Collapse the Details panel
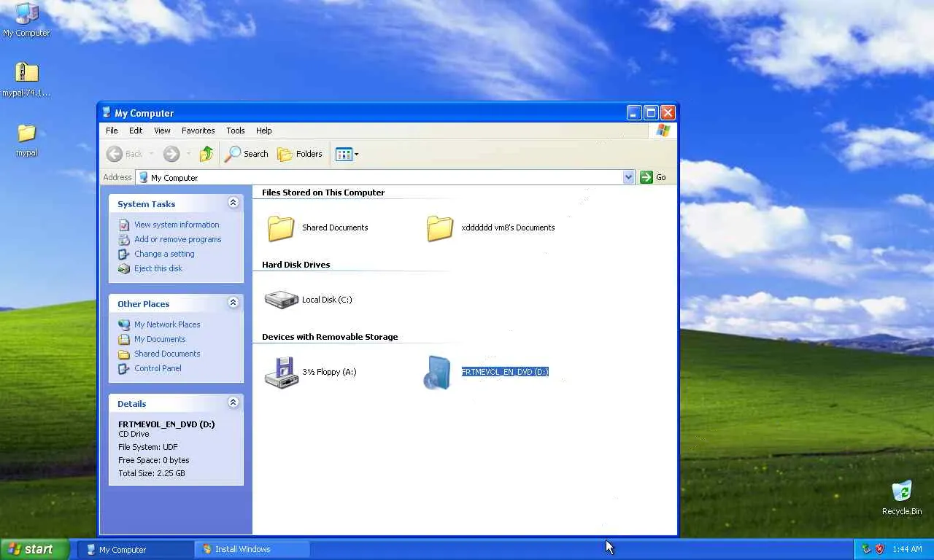 tap(233, 402)
